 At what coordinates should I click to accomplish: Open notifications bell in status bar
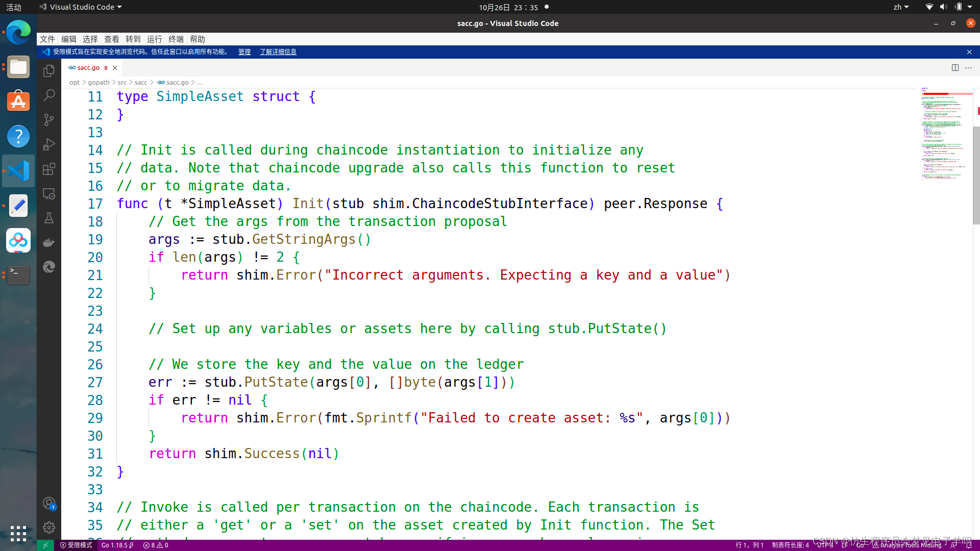coord(969,545)
